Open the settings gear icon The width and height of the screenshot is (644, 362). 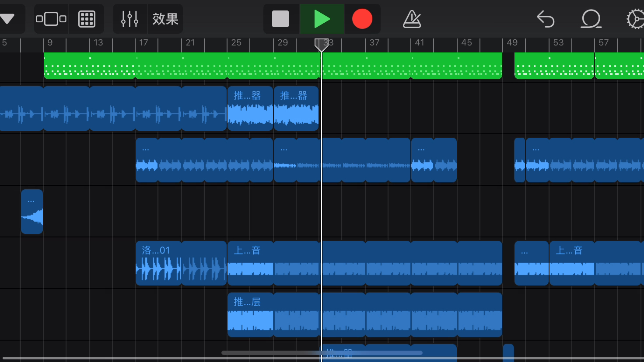[x=636, y=19]
